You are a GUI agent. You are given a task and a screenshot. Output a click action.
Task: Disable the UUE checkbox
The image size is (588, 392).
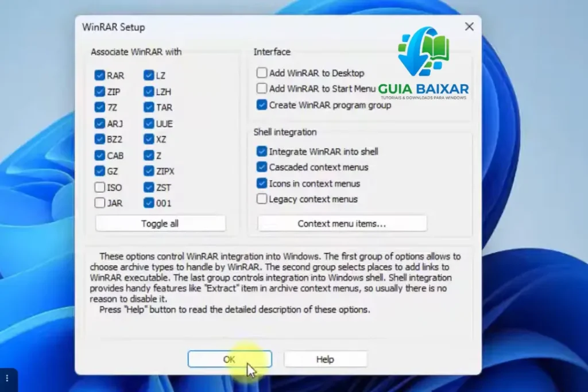[149, 123]
